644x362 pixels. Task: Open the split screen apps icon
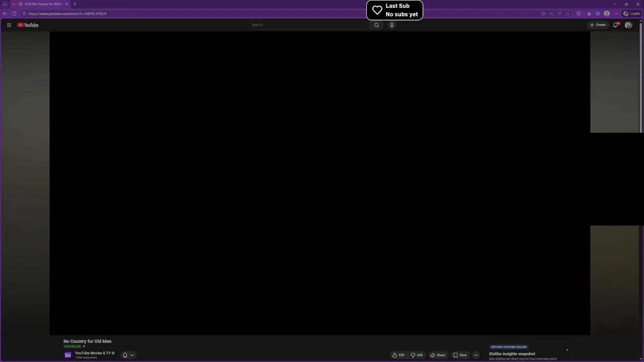tap(543, 14)
